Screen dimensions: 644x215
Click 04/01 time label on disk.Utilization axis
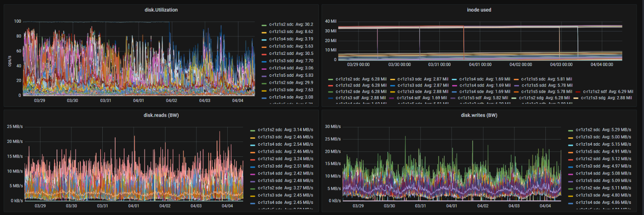click(x=139, y=100)
